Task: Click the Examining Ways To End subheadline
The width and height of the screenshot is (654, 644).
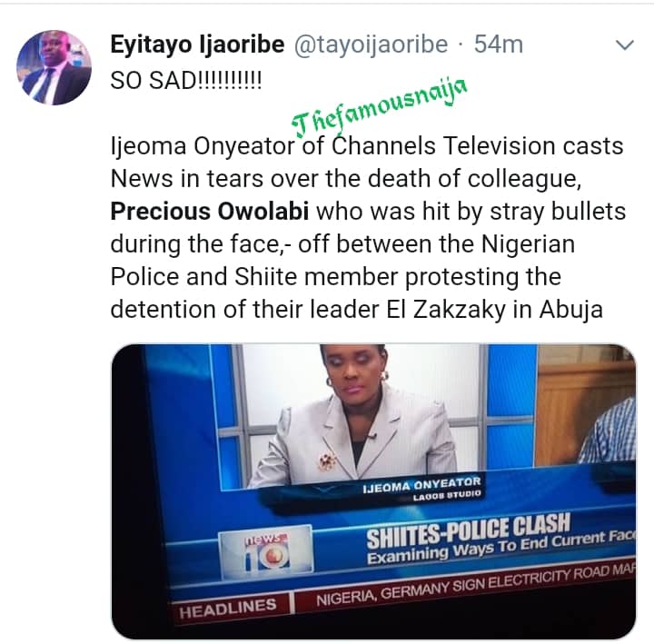Action: pos(500,549)
